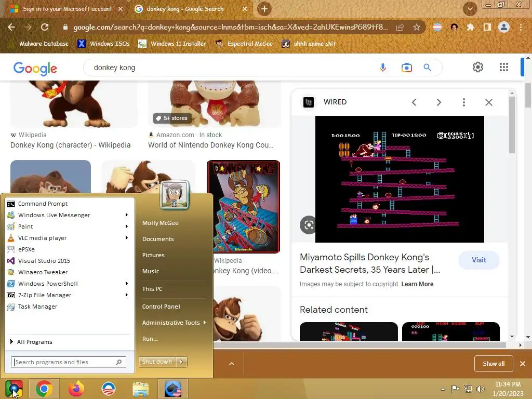This screenshot has height=399, width=532.
Task: Click the donkey kong search field
Action: [231, 68]
